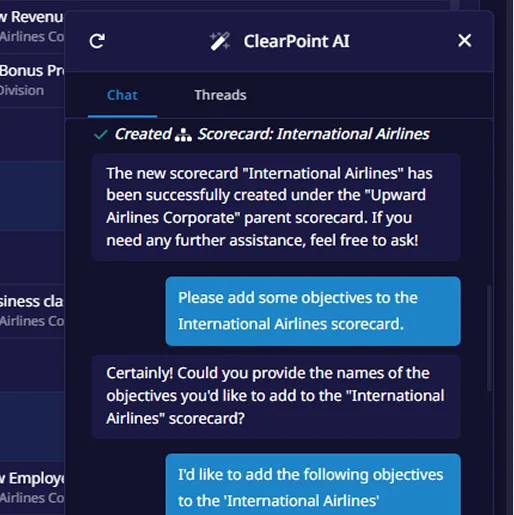Click the green checkmark beside Created
This screenshot has height=515, width=514.
[x=101, y=134]
